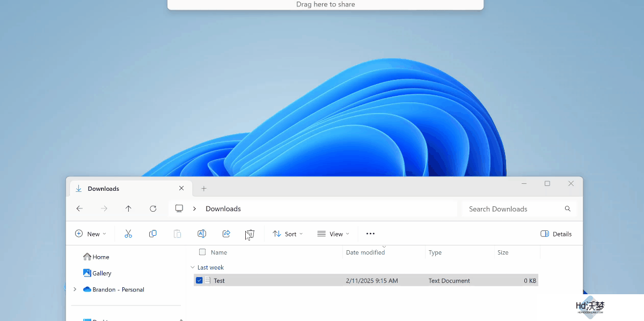Add a new File Explorer tab
The width and height of the screenshot is (644, 321).
[204, 189]
